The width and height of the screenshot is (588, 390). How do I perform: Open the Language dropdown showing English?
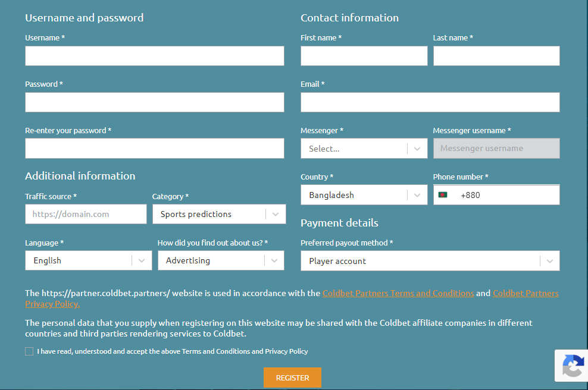click(89, 260)
